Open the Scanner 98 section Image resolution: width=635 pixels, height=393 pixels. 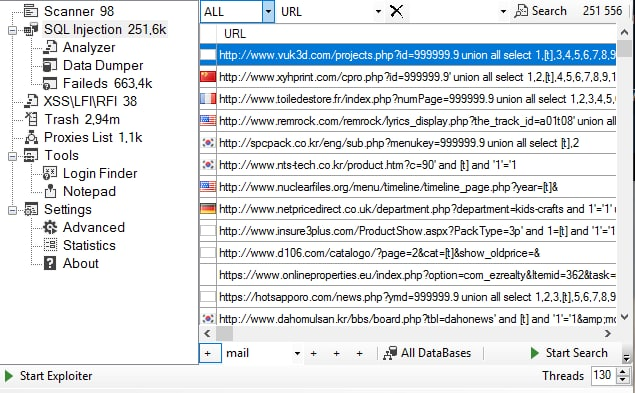(79, 11)
